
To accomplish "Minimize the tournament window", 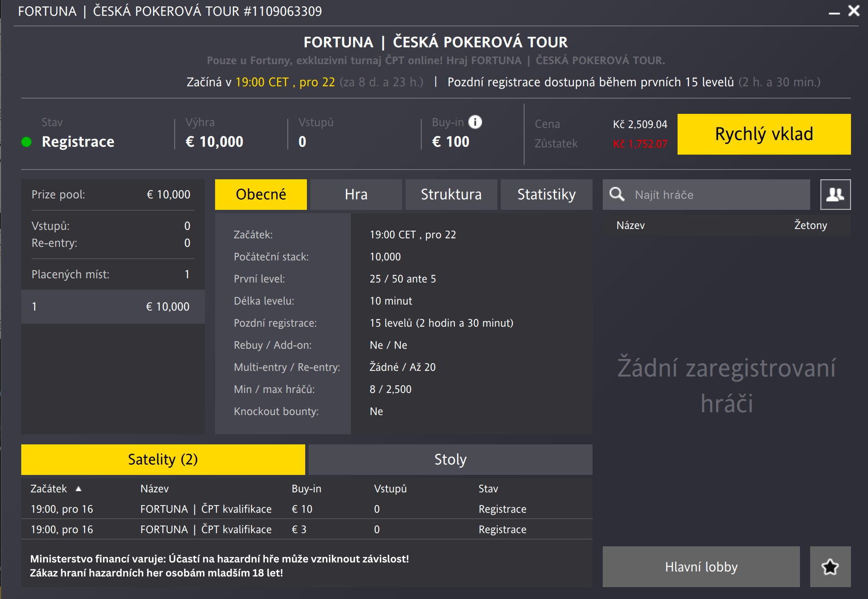I will click(x=834, y=13).
